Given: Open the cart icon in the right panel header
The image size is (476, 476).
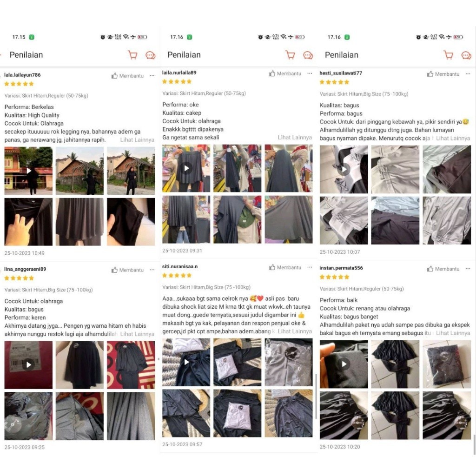Looking at the screenshot, I should pyautogui.click(x=449, y=55).
